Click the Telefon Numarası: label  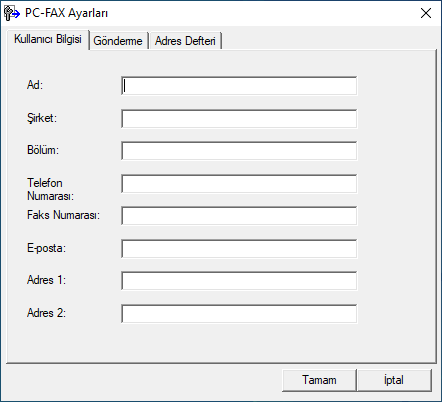pos(50,189)
